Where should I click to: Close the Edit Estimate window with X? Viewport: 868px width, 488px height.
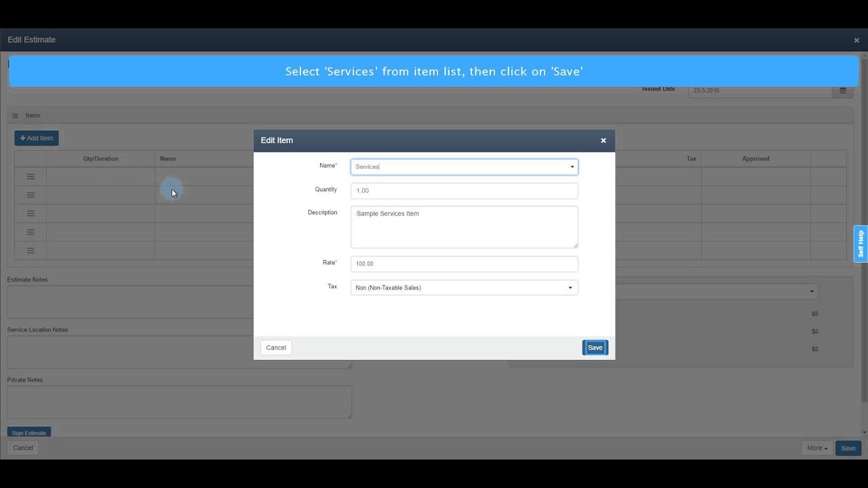point(856,40)
